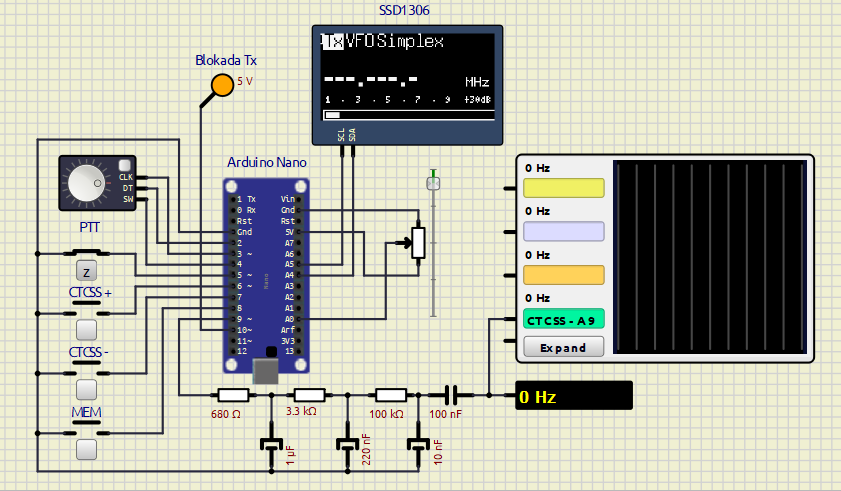The height and width of the screenshot is (491, 841).
Task: Click the potentiometer vertical slider handle
Action: tap(433, 183)
